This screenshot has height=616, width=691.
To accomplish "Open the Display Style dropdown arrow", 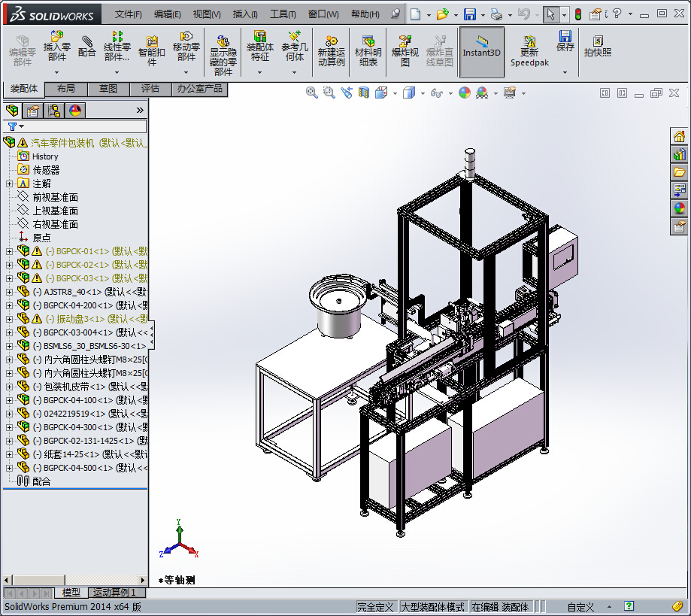I will click(x=423, y=93).
